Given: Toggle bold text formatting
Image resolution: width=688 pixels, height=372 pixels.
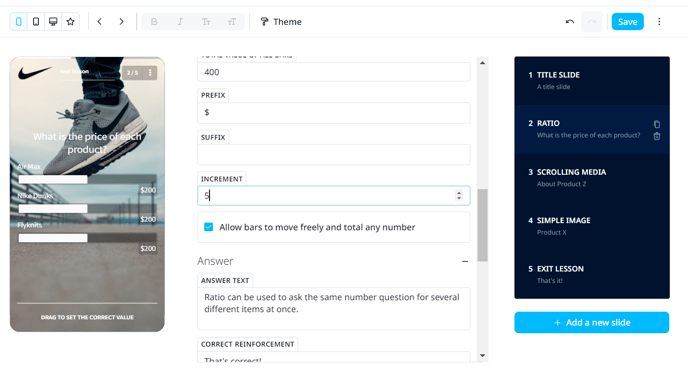Looking at the screenshot, I should pos(154,21).
